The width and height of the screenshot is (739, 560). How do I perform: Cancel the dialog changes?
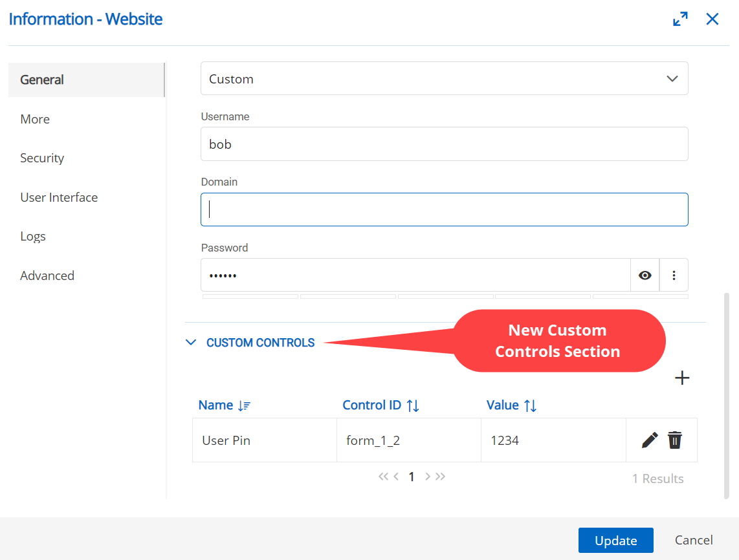(x=694, y=541)
